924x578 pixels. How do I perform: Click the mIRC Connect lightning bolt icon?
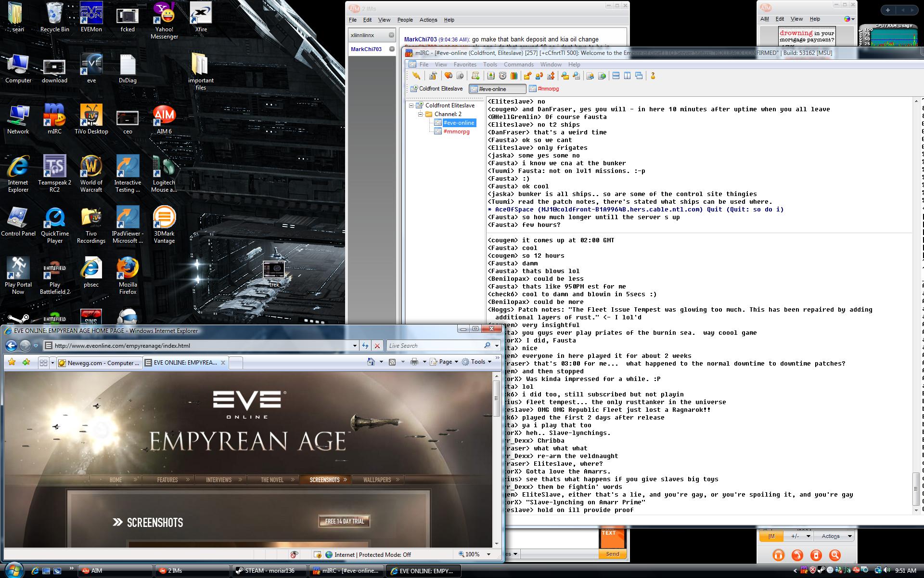(x=416, y=76)
